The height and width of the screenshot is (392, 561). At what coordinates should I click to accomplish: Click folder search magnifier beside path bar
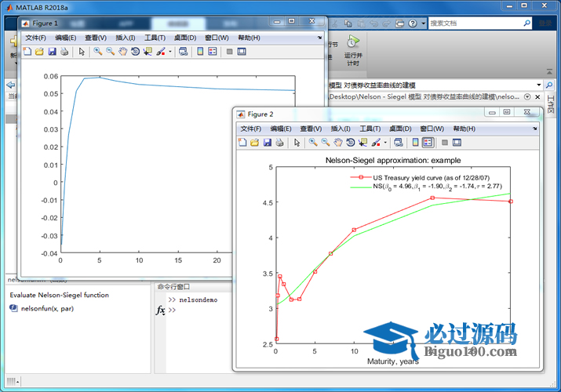[548, 85]
